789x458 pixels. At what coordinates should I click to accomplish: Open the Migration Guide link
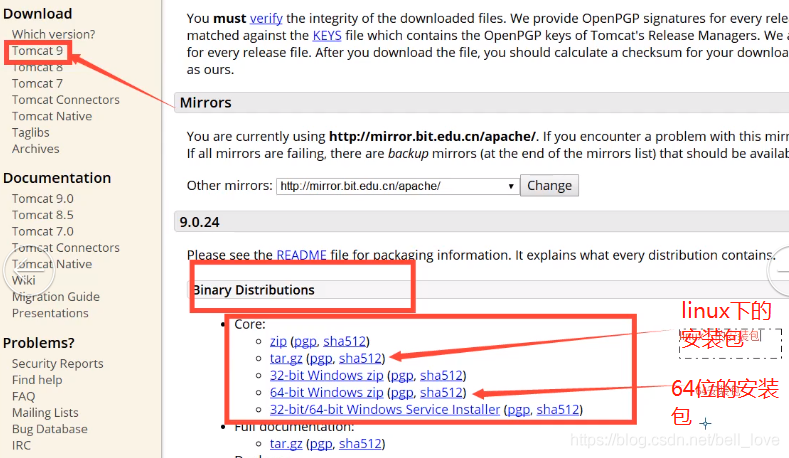(55, 296)
